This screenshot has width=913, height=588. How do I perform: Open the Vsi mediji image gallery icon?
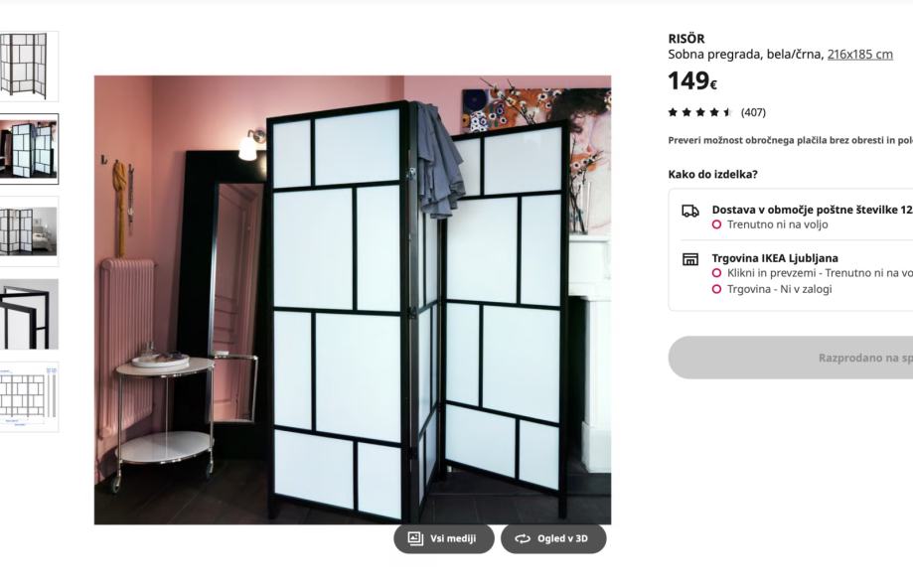coord(415,538)
